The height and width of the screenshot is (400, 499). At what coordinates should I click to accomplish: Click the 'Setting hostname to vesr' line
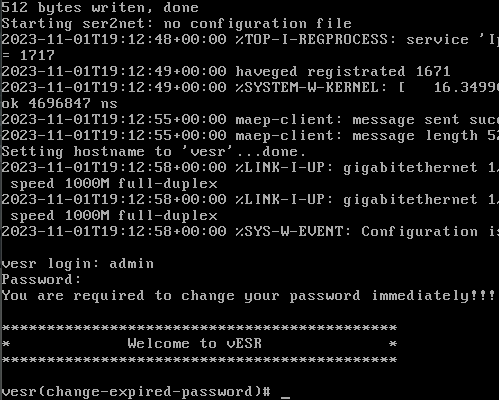pyautogui.click(x=154, y=152)
